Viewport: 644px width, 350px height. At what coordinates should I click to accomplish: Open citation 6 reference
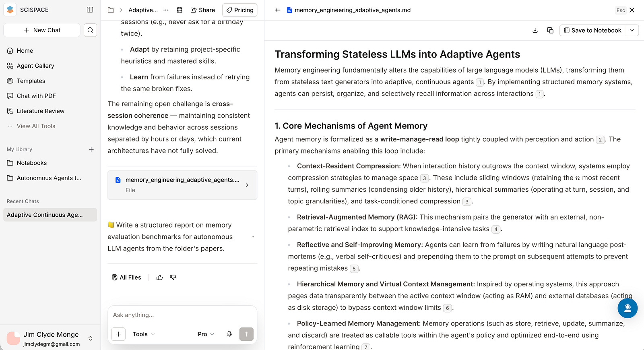point(447,308)
